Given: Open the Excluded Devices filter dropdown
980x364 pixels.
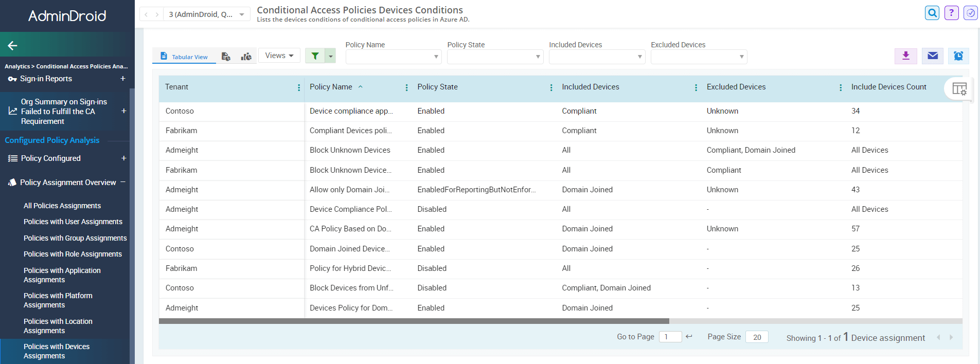Looking at the screenshot, I should 699,57.
